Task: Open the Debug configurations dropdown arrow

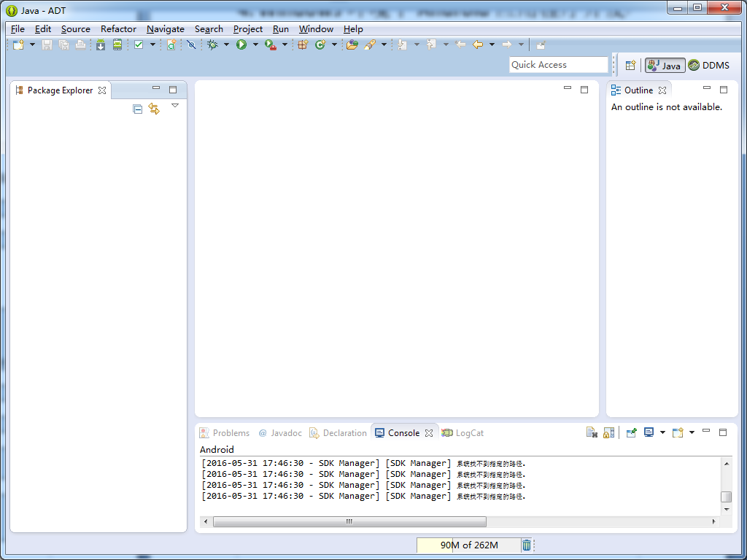Action: pyautogui.click(x=226, y=44)
